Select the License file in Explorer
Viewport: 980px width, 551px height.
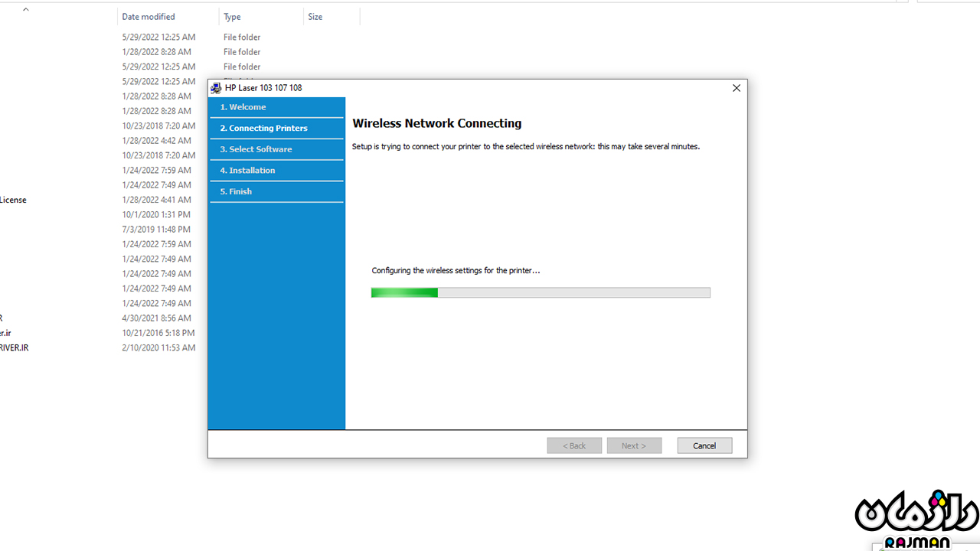[x=13, y=200]
